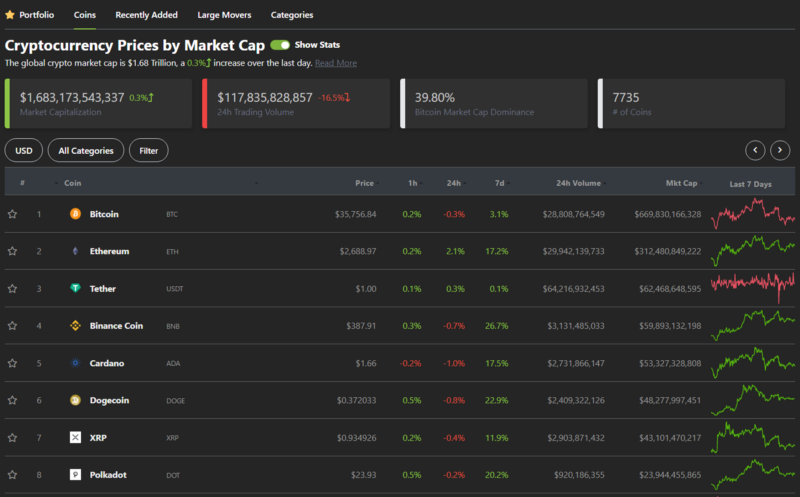The image size is (800, 497).
Task: Select XRP price $0.934926
Action: point(357,438)
